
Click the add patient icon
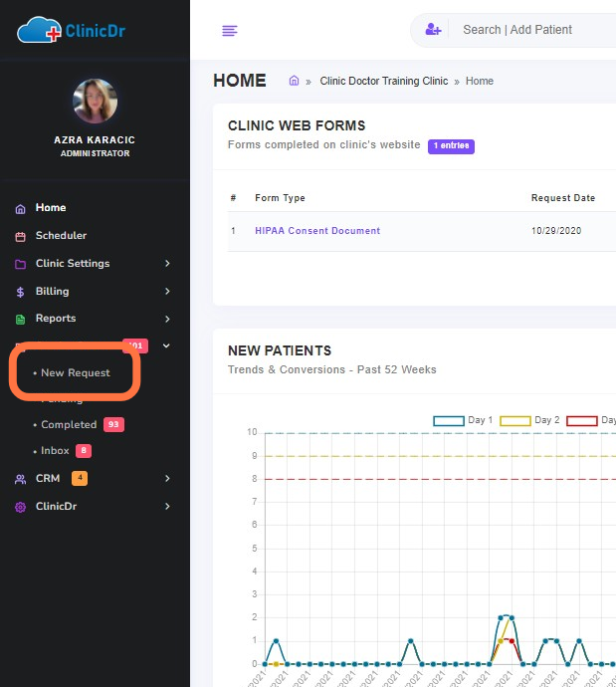[x=433, y=29]
